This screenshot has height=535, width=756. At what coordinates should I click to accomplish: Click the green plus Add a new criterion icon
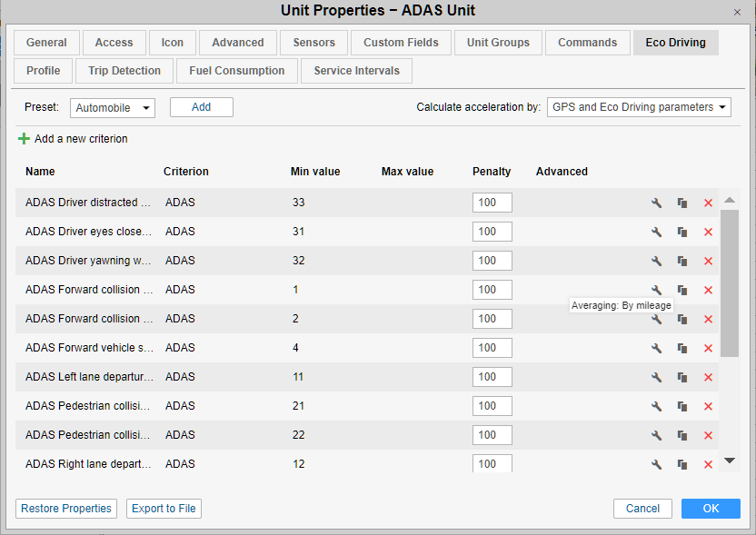[x=24, y=139]
